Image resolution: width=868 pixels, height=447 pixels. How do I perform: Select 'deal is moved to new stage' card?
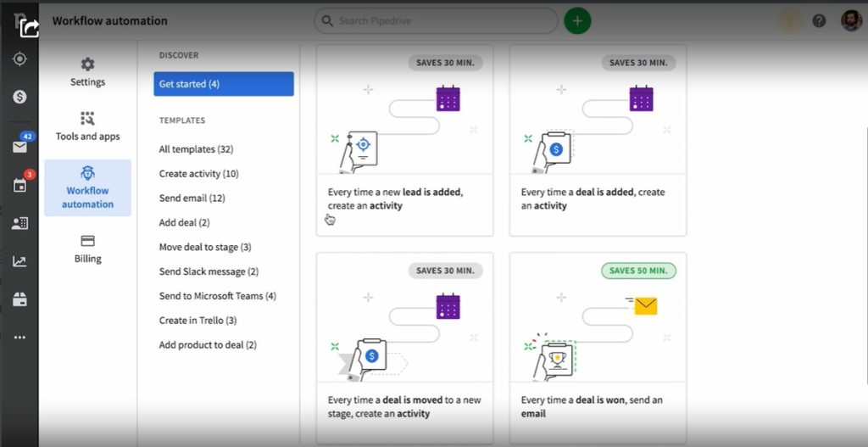(404, 349)
